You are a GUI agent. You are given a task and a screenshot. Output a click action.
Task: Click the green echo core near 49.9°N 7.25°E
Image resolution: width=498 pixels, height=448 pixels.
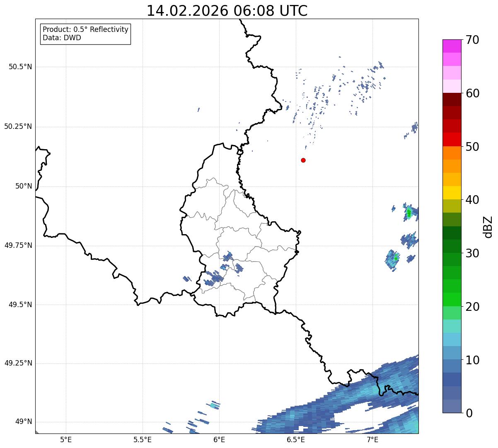pyautogui.click(x=409, y=213)
